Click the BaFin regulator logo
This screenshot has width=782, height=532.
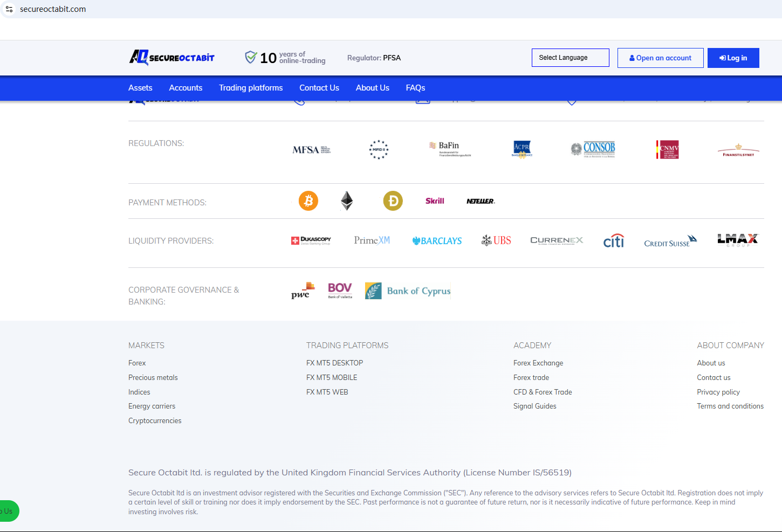tap(449, 149)
